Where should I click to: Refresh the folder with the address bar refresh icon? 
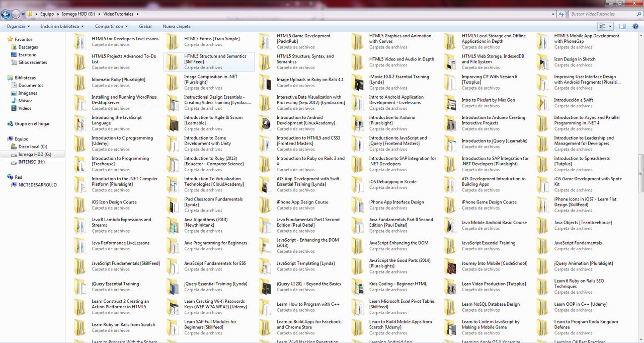562,14
